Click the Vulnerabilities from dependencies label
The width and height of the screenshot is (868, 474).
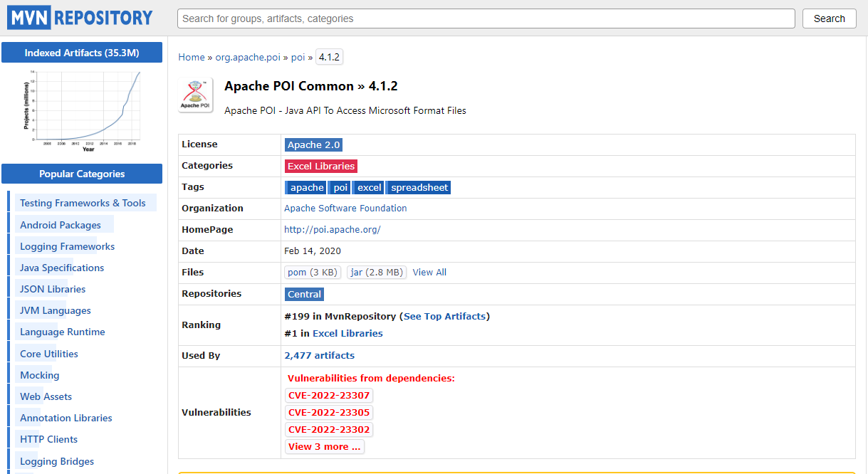[x=371, y=378]
